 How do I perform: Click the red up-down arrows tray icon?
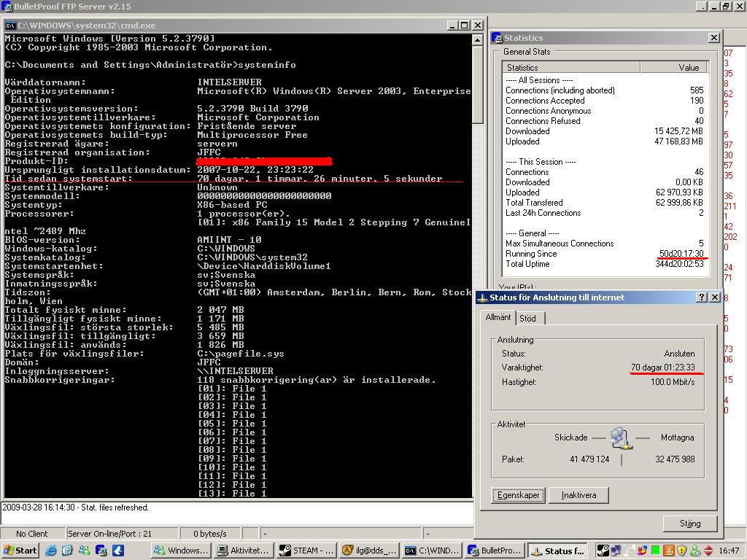click(x=708, y=551)
